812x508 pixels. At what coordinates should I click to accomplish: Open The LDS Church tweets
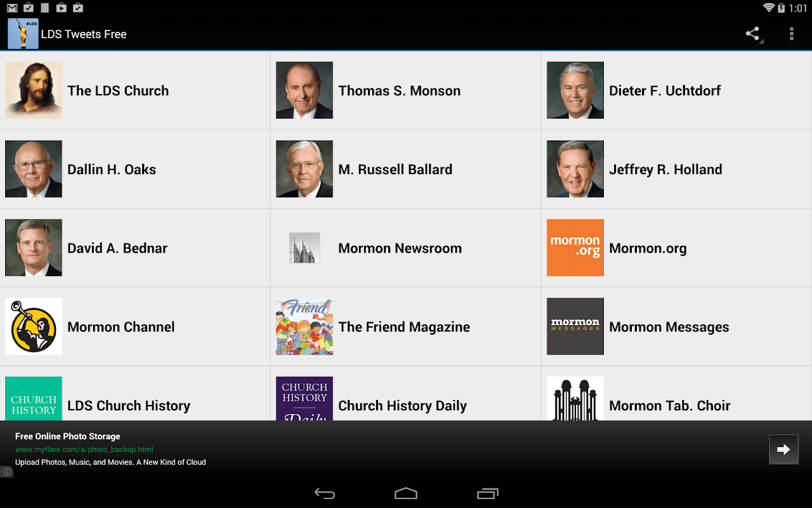(118, 91)
